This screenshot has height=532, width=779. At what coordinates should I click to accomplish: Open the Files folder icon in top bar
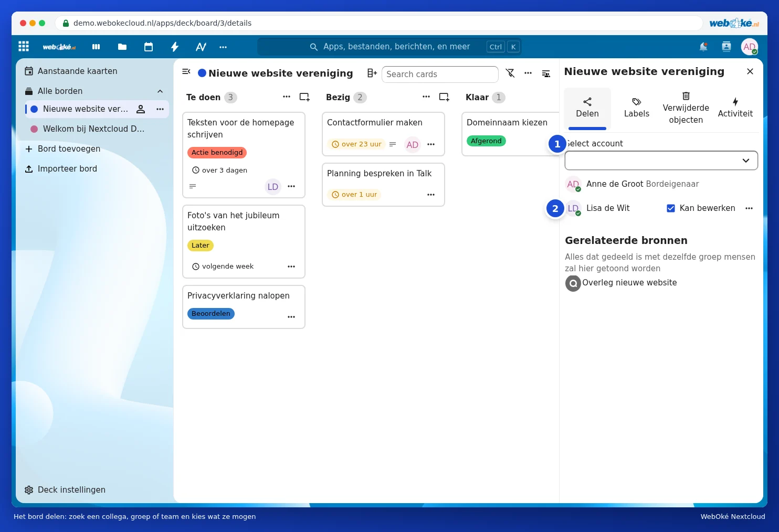click(x=122, y=47)
